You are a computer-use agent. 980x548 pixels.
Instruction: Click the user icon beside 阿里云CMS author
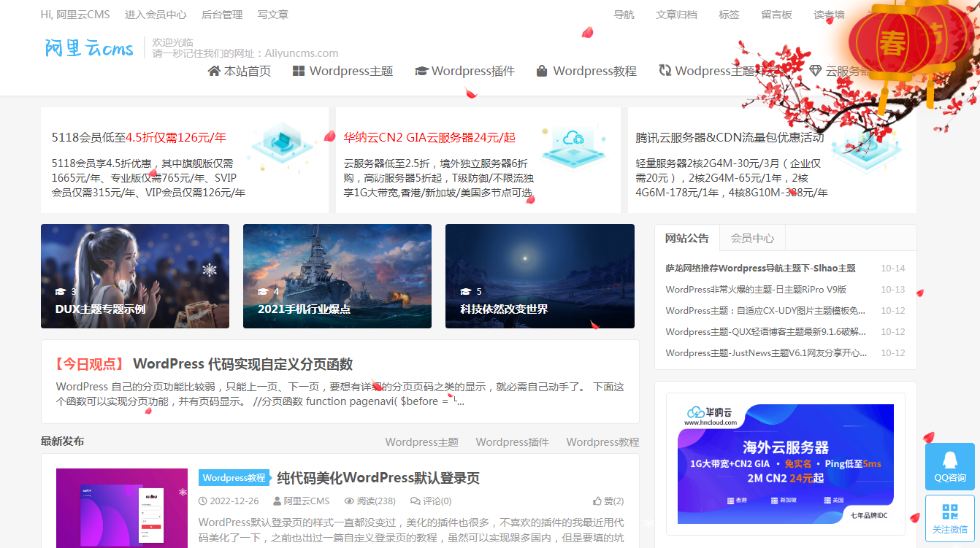point(277,501)
